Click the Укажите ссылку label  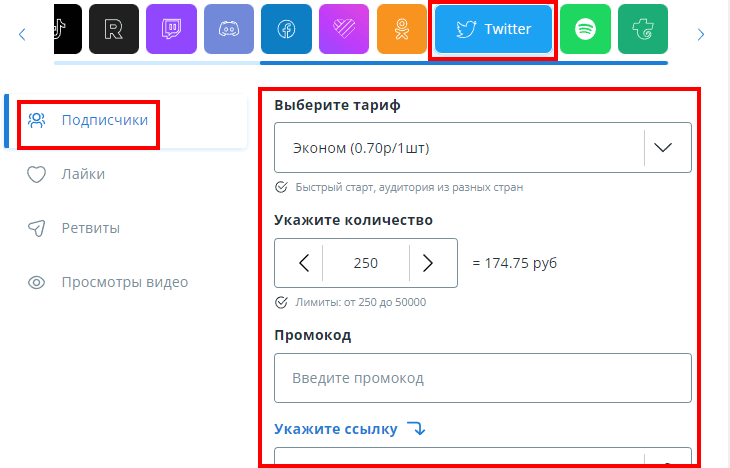coord(336,429)
